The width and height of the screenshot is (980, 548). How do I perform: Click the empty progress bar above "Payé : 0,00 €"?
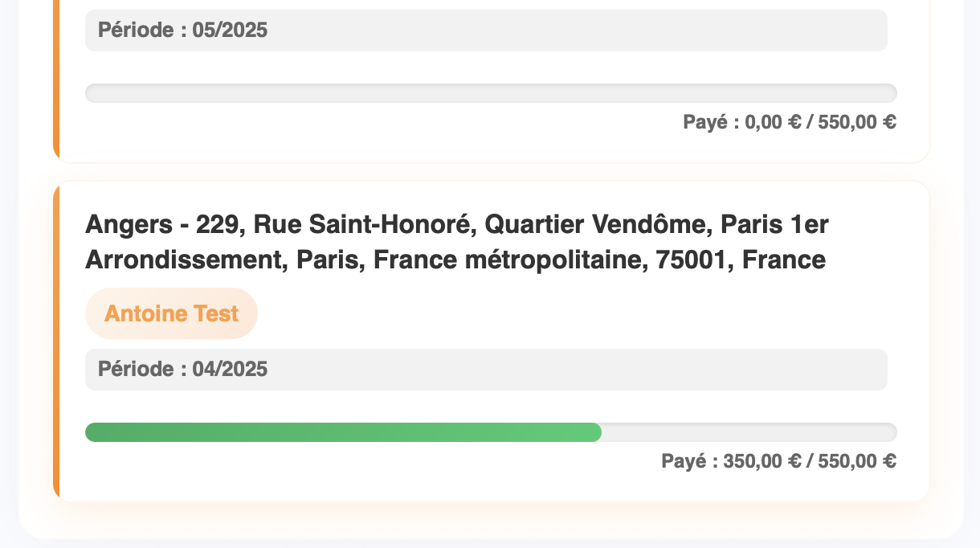click(491, 93)
